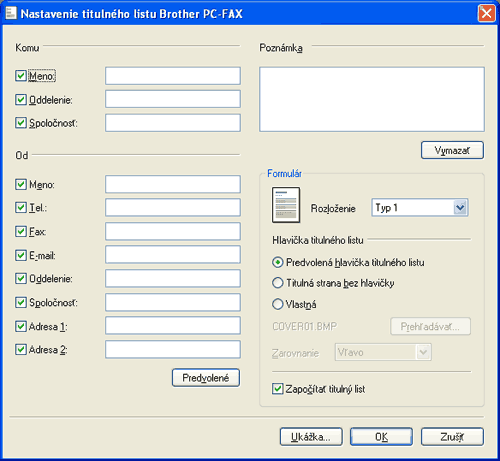Click into the Poznámka text area

tap(372, 99)
